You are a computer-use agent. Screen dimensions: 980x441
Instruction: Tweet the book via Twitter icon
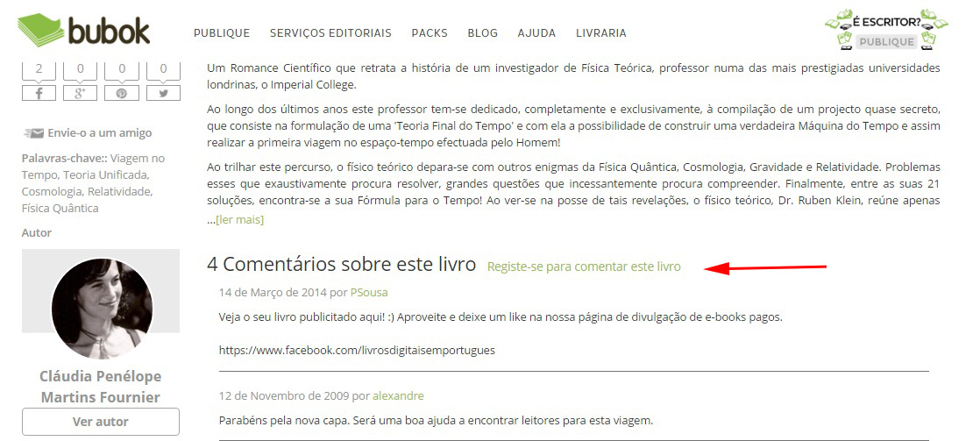point(163,93)
